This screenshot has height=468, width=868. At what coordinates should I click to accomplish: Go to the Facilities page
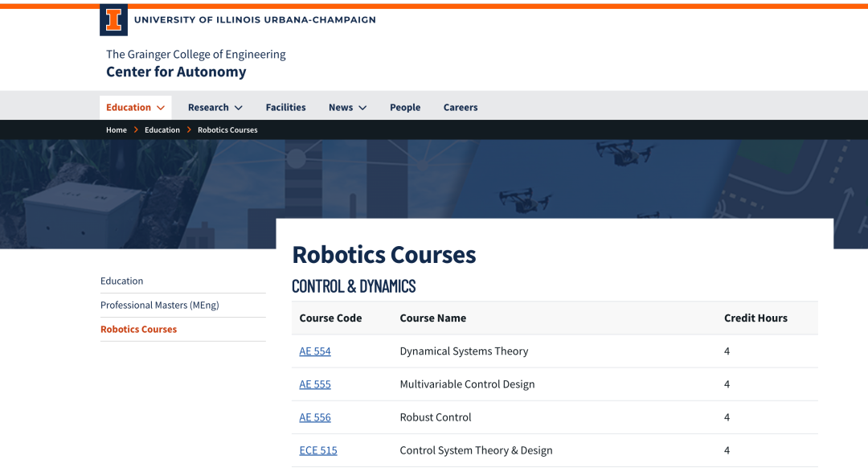[x=285, y=108]
